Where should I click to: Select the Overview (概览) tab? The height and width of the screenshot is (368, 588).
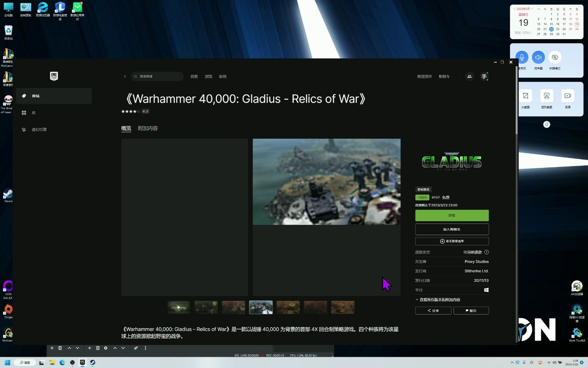pyautogui.click(x=126, y=128)
